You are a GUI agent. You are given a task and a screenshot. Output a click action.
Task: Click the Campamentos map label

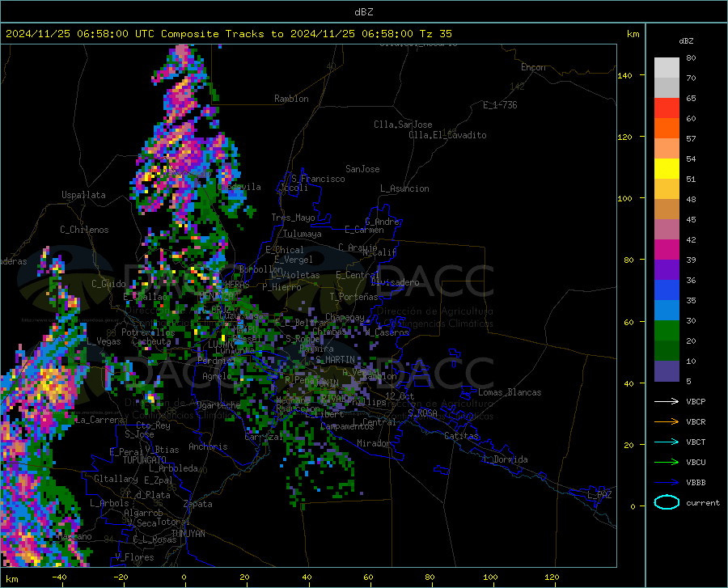pyautogui.click(x=347, y=426)
